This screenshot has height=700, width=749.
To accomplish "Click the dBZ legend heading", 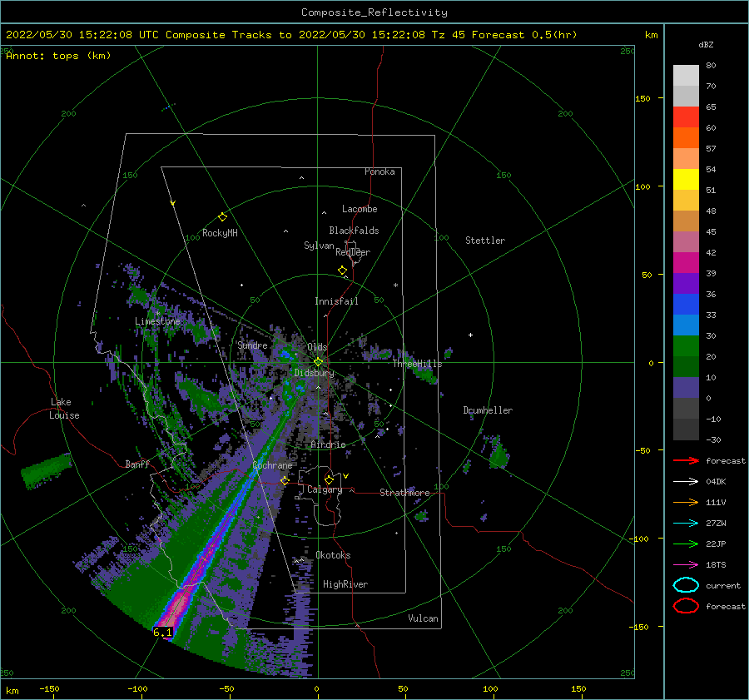I will pyautogui.click(x=706, y=44).
